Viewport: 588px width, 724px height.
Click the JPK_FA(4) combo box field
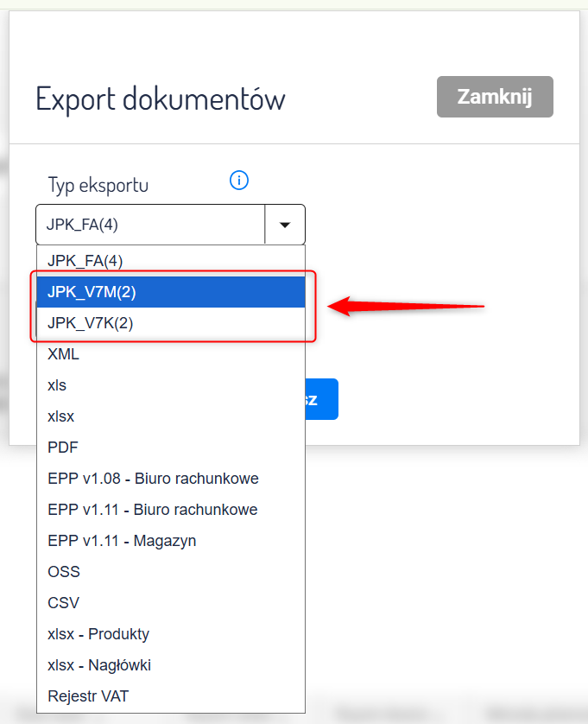(x=150, y=225)
